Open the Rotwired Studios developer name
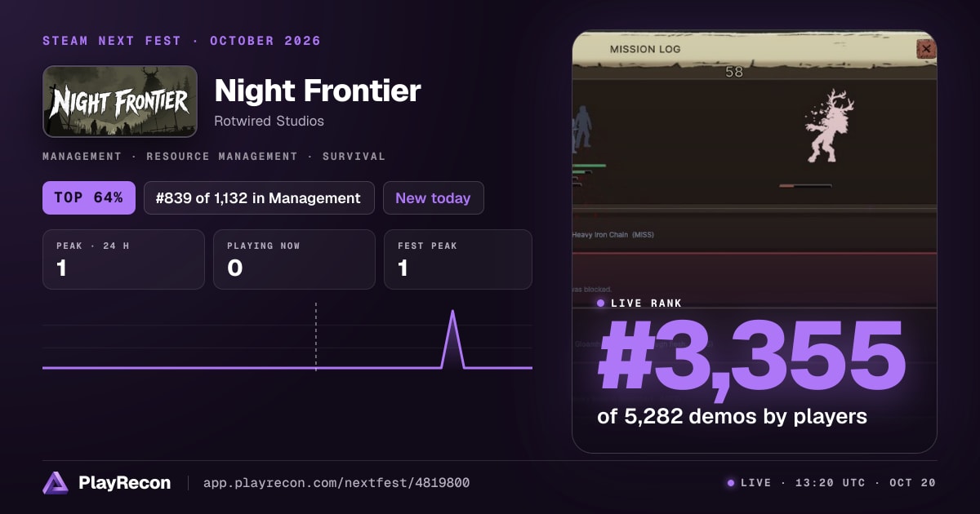Screen dimensions: 980x514 269,121
